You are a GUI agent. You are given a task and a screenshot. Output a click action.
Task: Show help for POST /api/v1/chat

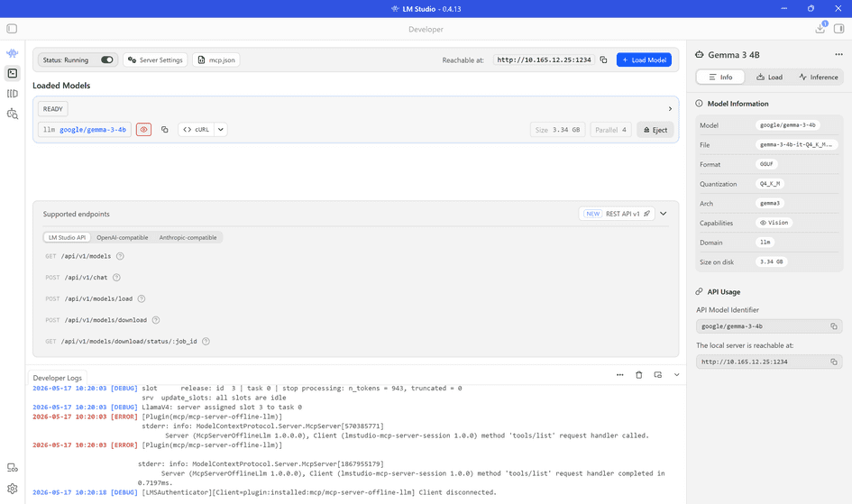coord(116,278)
